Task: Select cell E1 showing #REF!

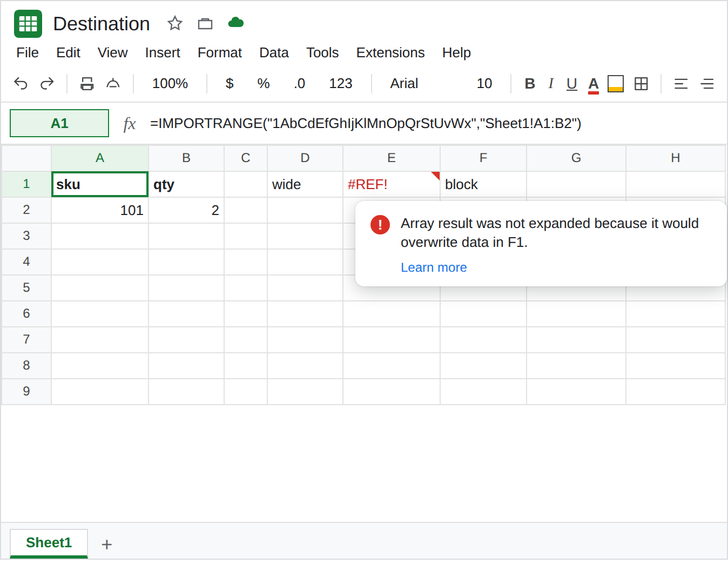Action: (x=392, y=184)
